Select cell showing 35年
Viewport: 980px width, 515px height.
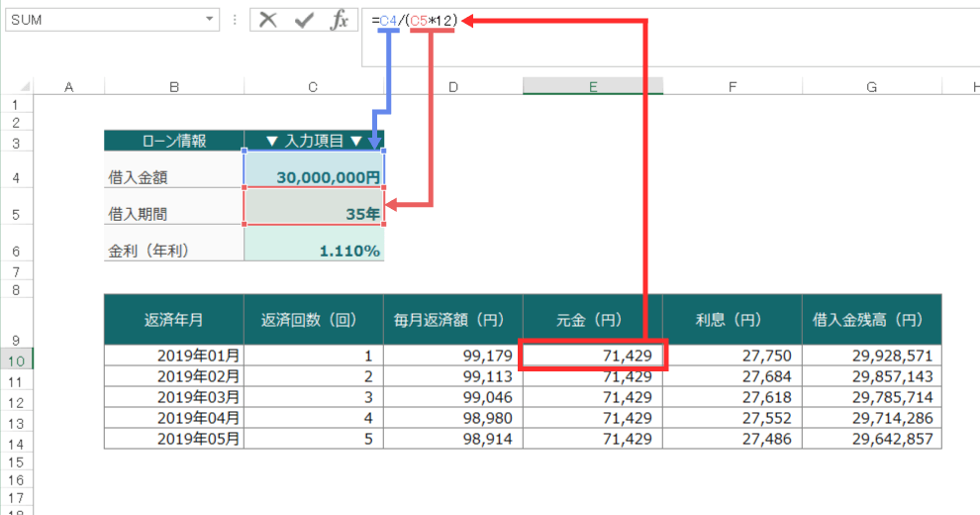314,206
